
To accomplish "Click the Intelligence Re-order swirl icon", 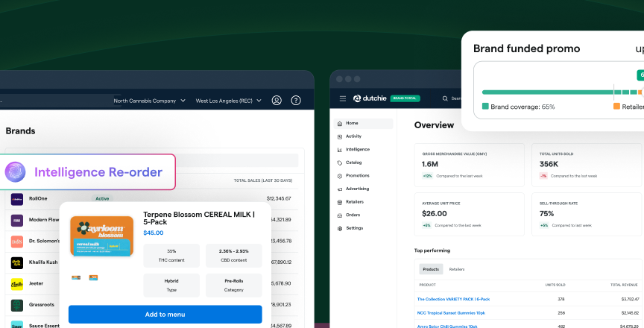I will tap(15, 172).
